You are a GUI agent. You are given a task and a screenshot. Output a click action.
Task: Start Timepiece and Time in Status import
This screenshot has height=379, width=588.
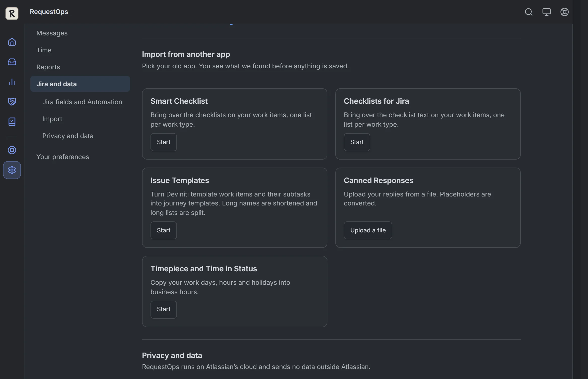click(x=163, y=309)
